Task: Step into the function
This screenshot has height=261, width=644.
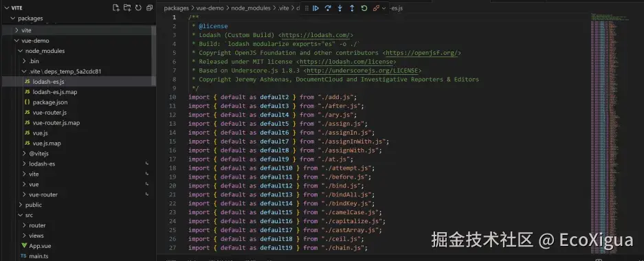Action: [340, 8]
